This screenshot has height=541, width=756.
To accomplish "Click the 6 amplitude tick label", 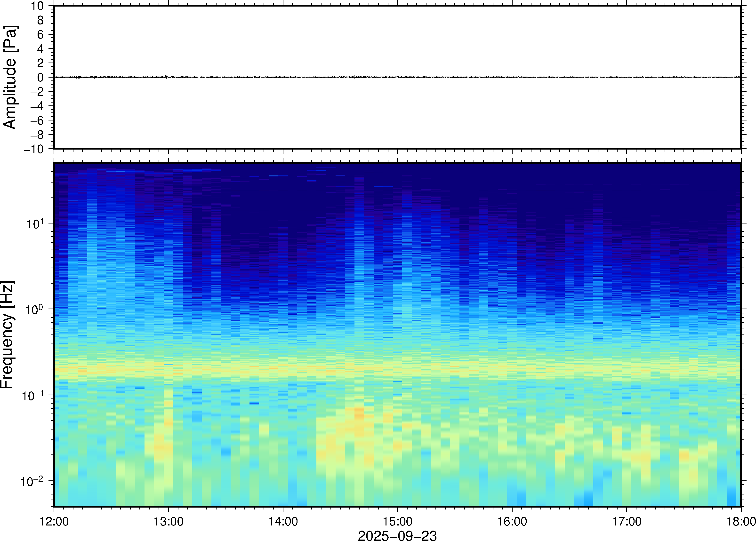I will click(x=40, y=35).
